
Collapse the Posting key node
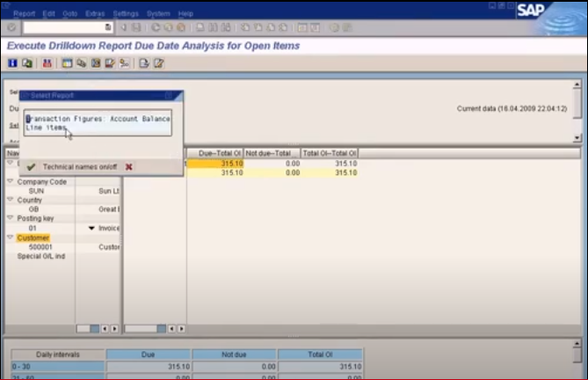pos(11,217)
